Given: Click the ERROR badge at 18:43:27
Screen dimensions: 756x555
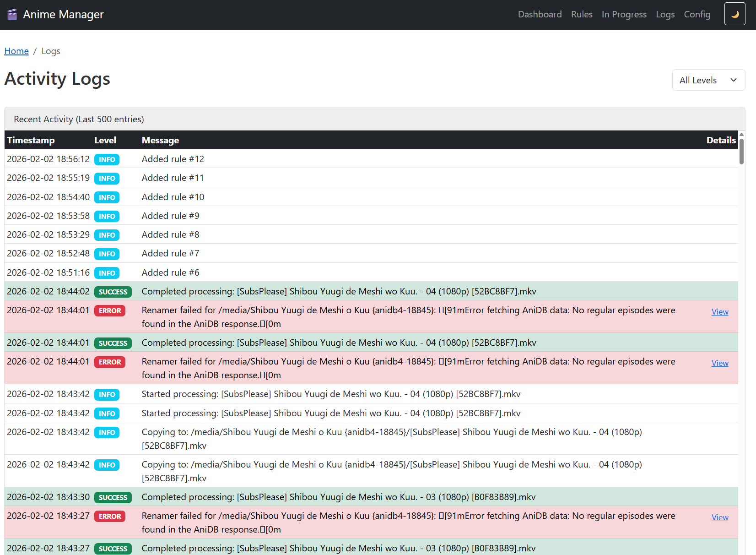Looking at the screenshot, I should pos(110,516).
